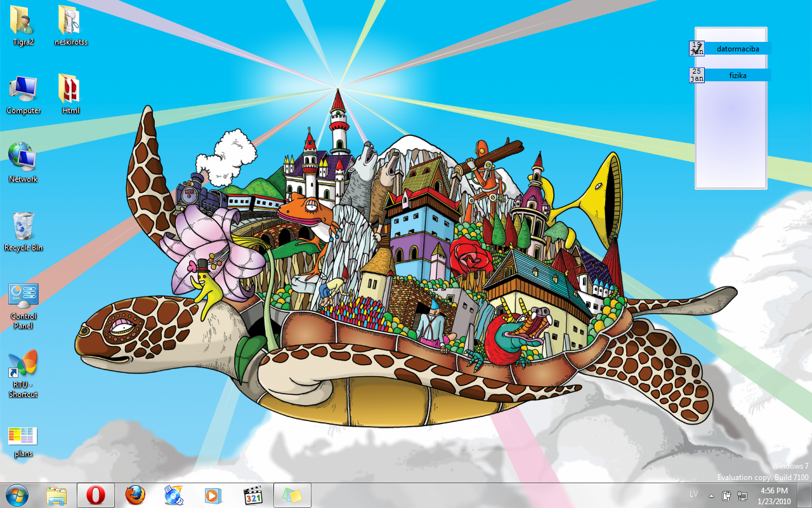Launch Media Player Classic 321 icon
The height and width of the screenshot is (508, 812).
point(253,495)
